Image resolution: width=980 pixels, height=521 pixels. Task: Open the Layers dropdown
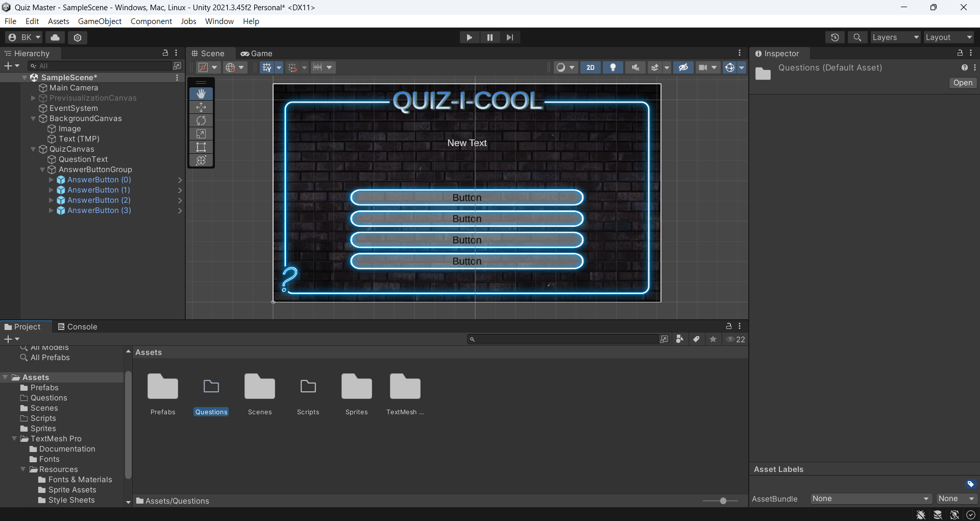click(x=896, y=37)
